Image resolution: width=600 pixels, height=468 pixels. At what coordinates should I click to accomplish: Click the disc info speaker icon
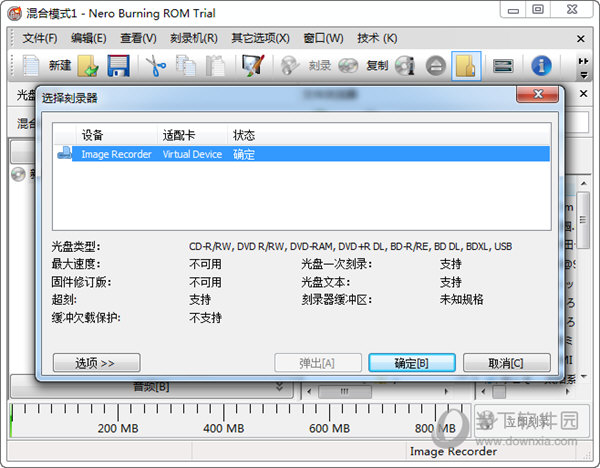(x=405, y=66)
